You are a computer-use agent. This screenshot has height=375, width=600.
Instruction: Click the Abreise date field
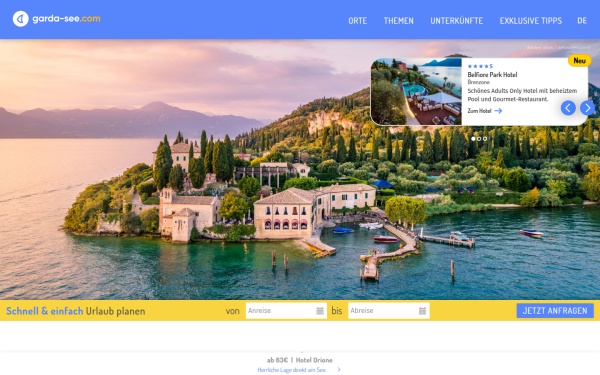click(389, 310)
